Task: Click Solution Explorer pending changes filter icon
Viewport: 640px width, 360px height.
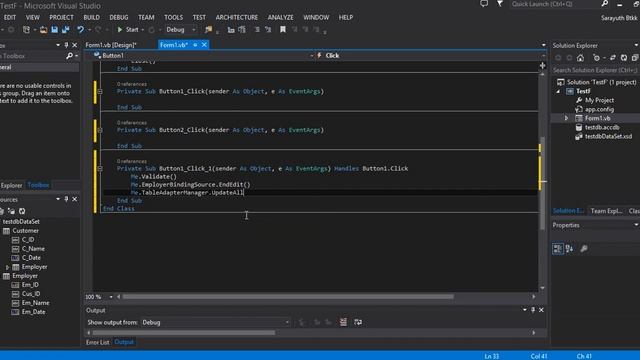Action: 597,58
